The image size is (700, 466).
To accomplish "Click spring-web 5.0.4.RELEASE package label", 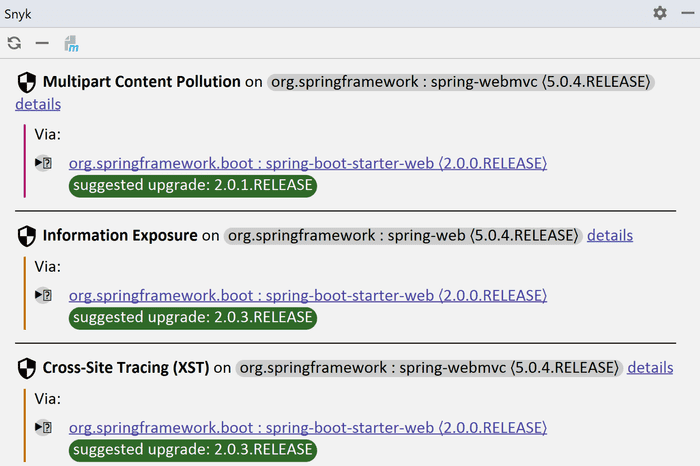I will tap(403, 236).
